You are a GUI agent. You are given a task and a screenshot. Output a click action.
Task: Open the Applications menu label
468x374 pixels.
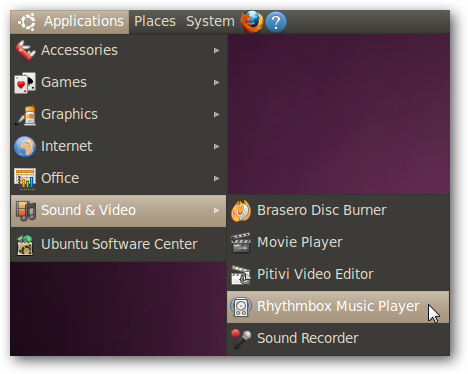pos(84,22)
